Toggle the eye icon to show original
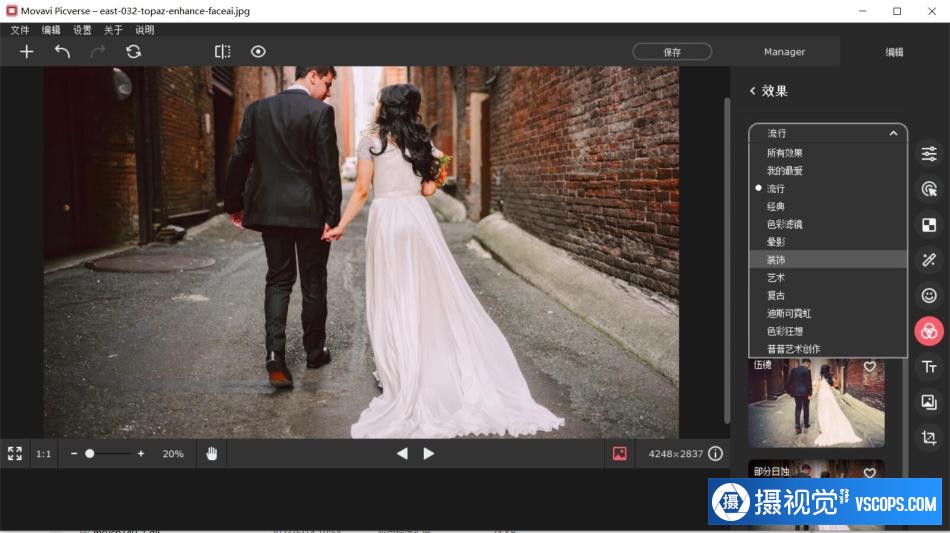The width and height of the screenshot is (950, 533). click(x=258, y=51)
